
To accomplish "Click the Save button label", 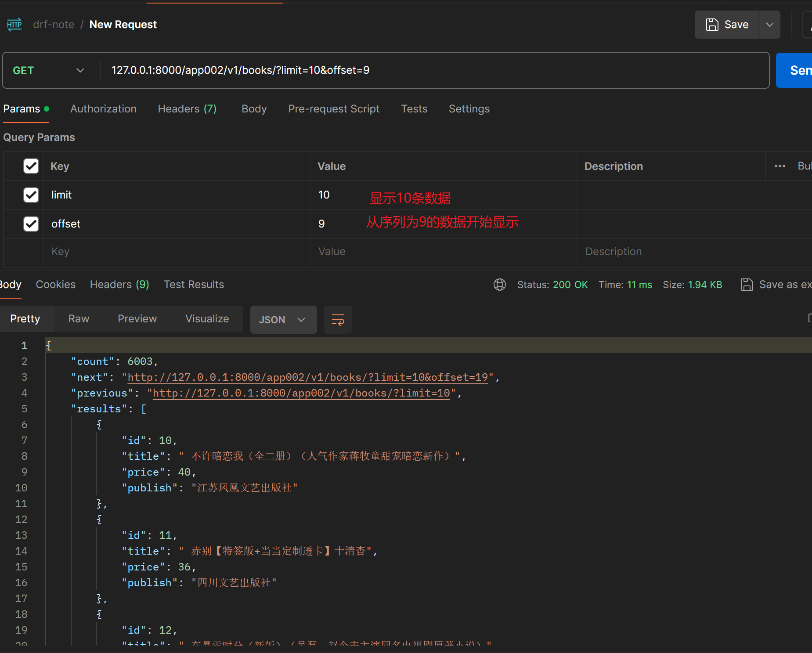I will pyautogui.click(x=736, y=25).
